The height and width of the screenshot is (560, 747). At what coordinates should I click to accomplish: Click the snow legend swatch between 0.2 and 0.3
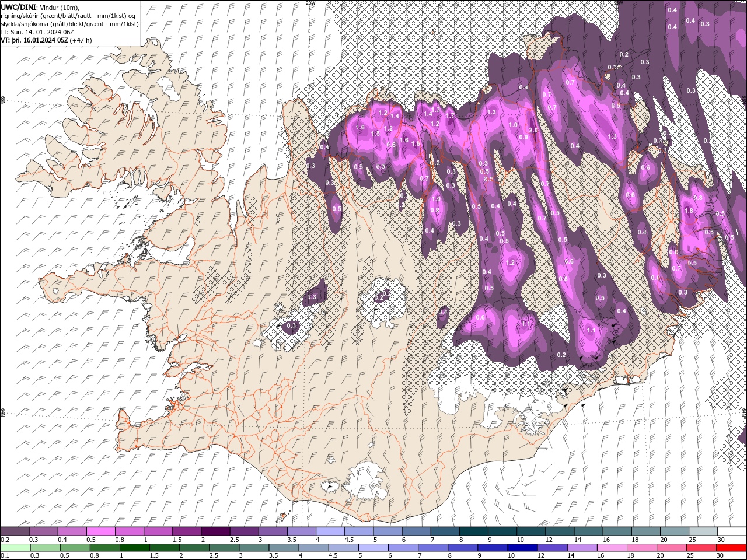pos(15,531)
